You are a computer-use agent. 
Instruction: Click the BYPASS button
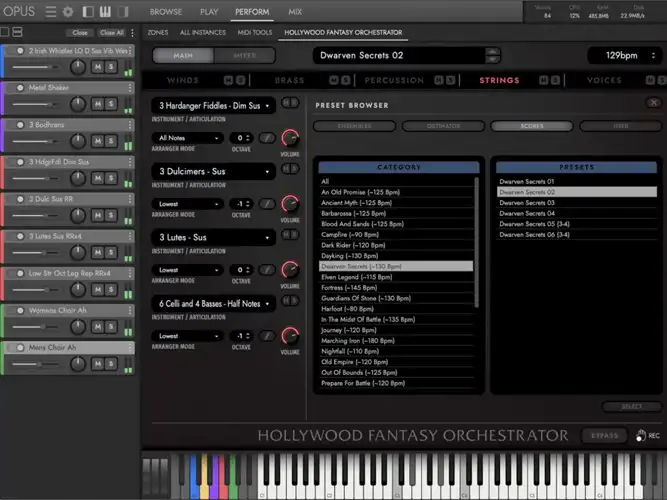604,435
